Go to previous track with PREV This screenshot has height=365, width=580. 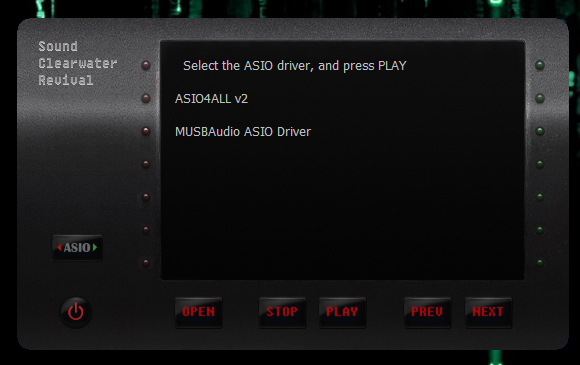(427, 312)
